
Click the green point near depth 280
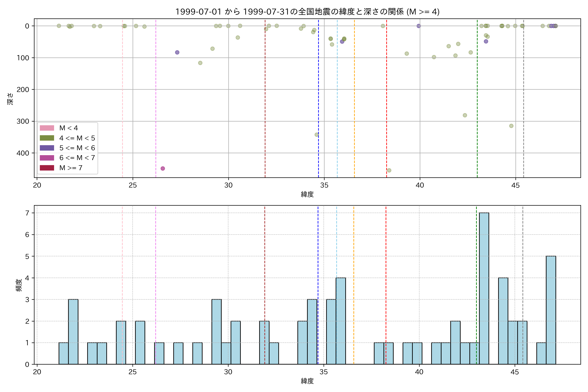[465, 115]
